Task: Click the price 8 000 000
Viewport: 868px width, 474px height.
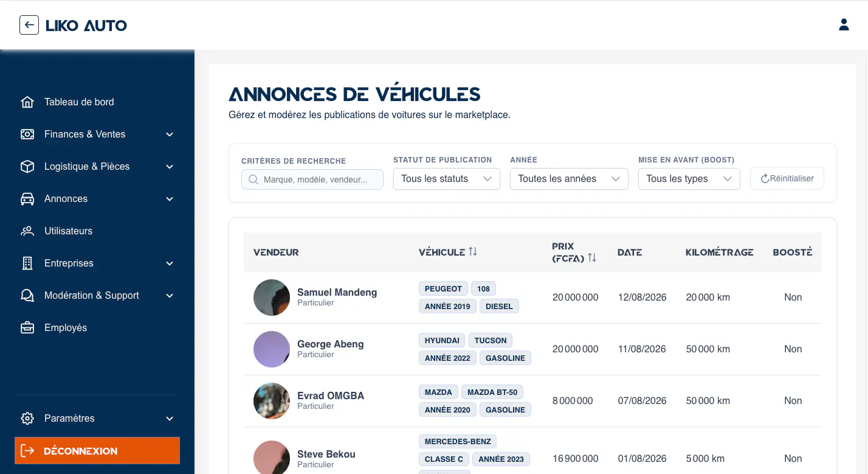Action: 573,401
